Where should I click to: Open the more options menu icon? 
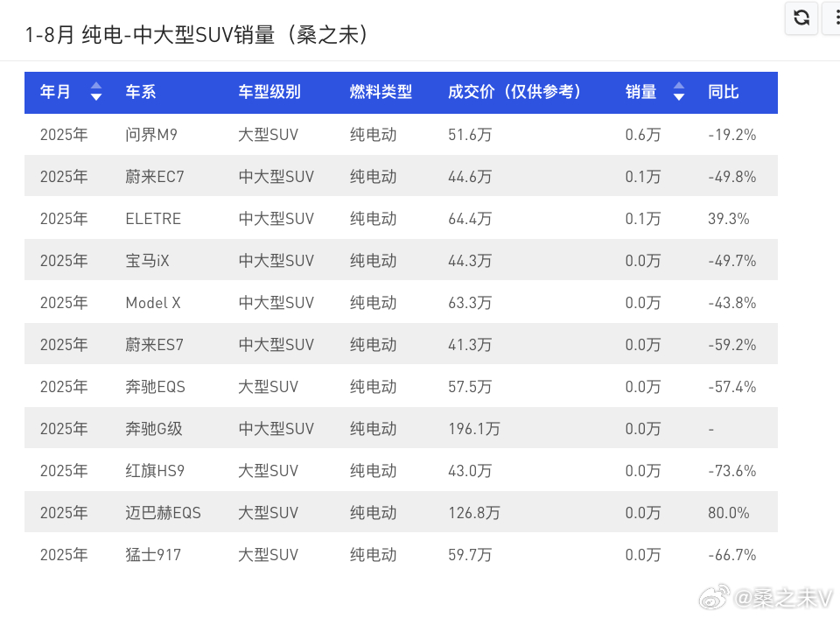[836, 18]
